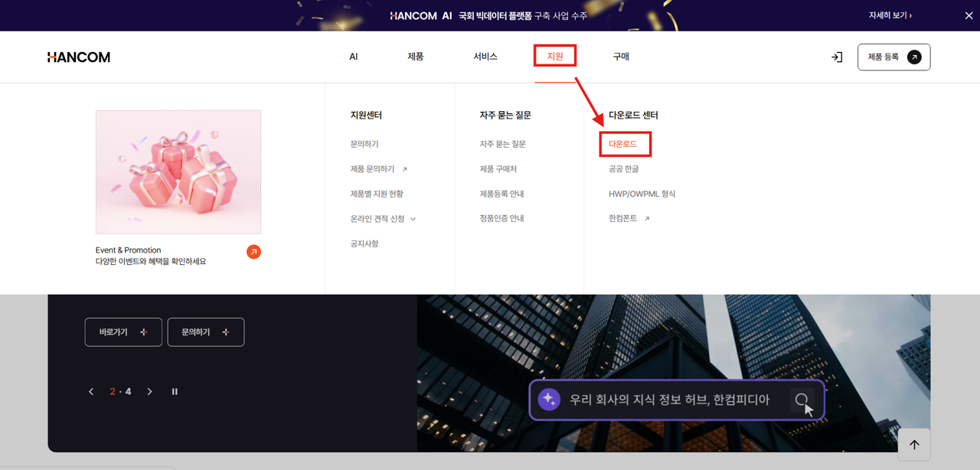
Task: Close the top HANCOM AI announcement banner
Action: [x=968, y=15]
